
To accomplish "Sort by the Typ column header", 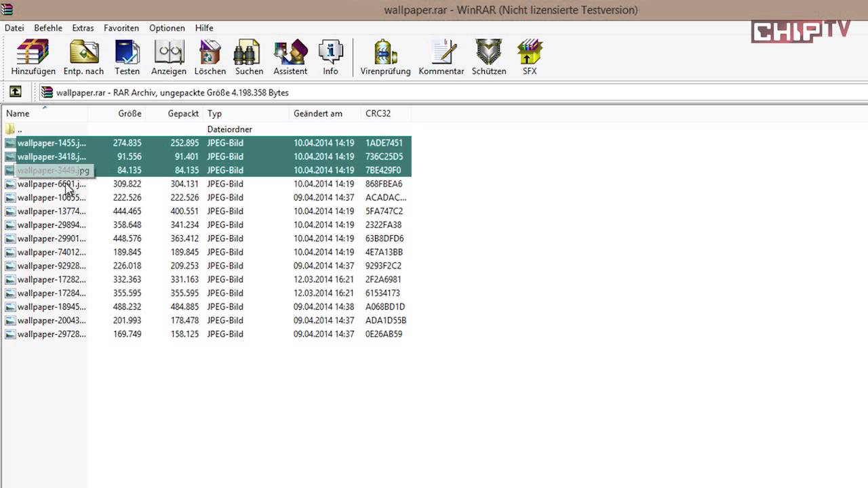I will pyautogui.click(x=246, y=113).
